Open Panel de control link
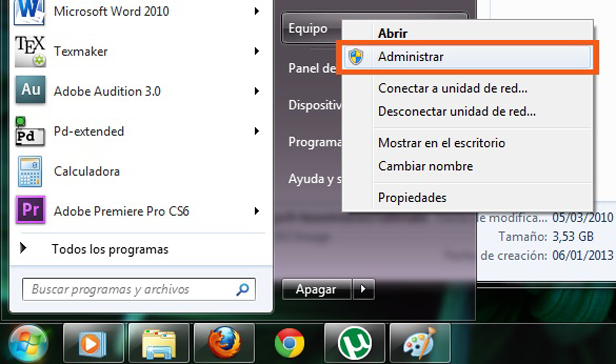616x364 pixels. point(312,68)
